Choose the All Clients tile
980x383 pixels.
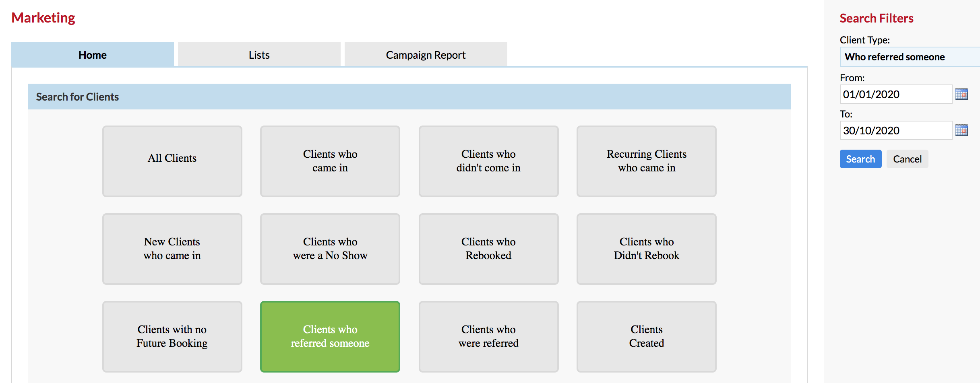[172, 161]
